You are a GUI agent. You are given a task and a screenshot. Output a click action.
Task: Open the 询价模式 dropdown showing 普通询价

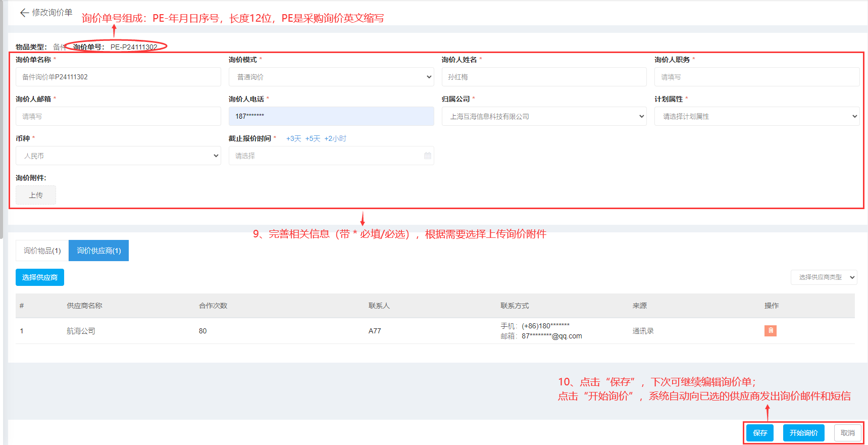click(x=331, y=77)
